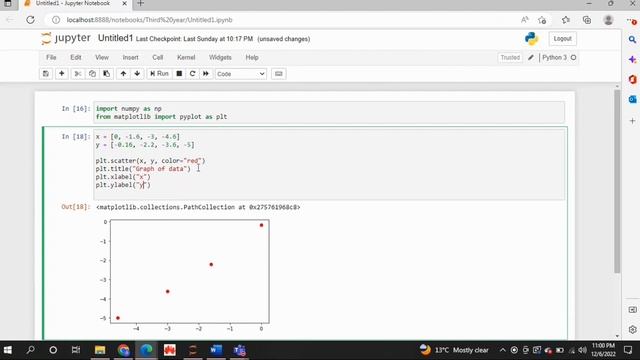Open Microsoft Word from the taskbar
Screen dimensions: 640x360
click(x=216, y=350)
